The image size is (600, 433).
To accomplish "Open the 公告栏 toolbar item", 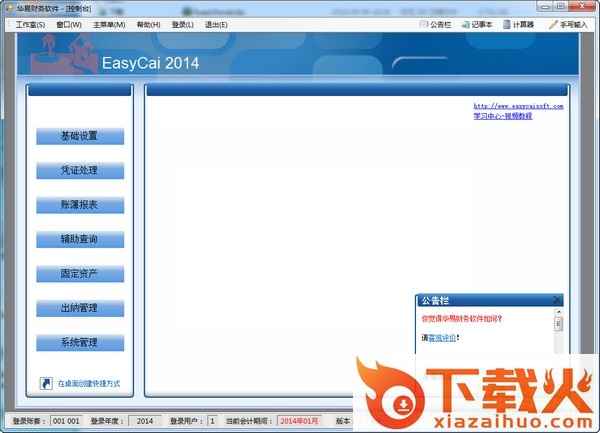I will pos(435,25).
